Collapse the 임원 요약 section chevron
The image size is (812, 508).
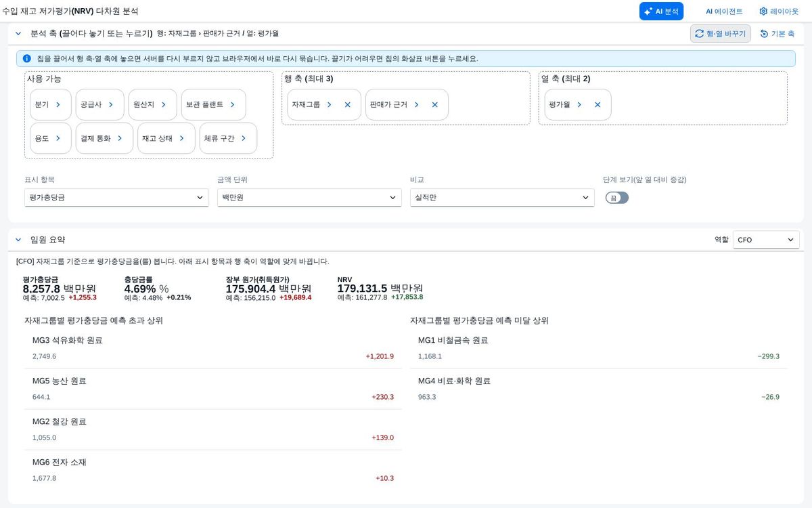pyautogui.click(x=18, y=240)
